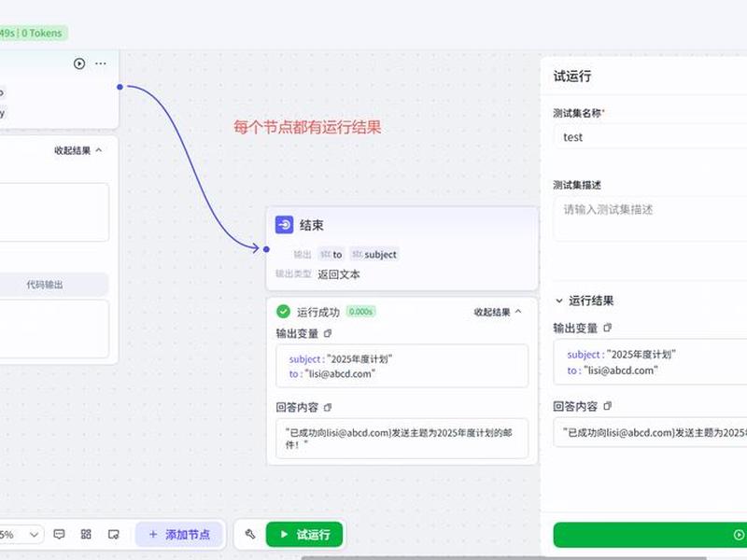
Task: Collapse results in the left node panel
Action: 78,150
